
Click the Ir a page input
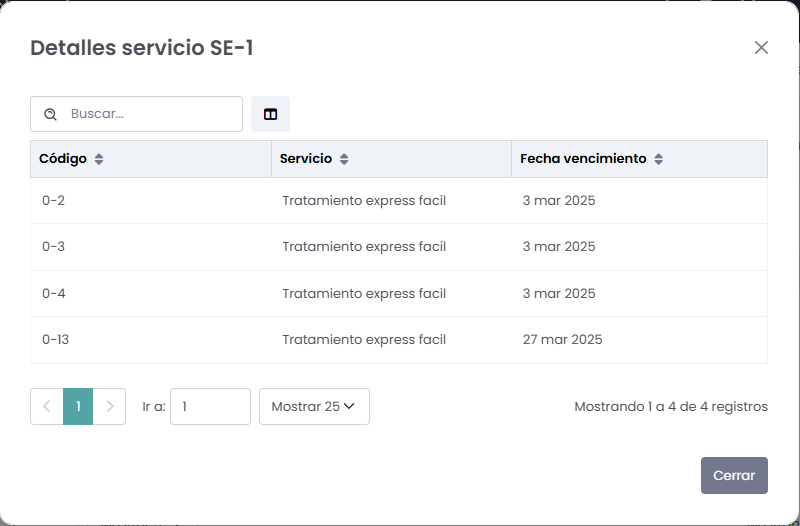(x=210, y=407)
